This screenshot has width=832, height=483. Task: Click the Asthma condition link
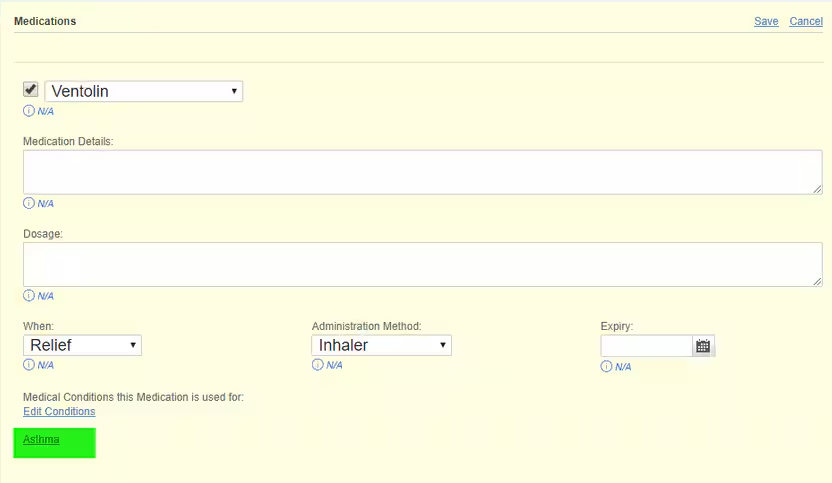pos(41,439)
